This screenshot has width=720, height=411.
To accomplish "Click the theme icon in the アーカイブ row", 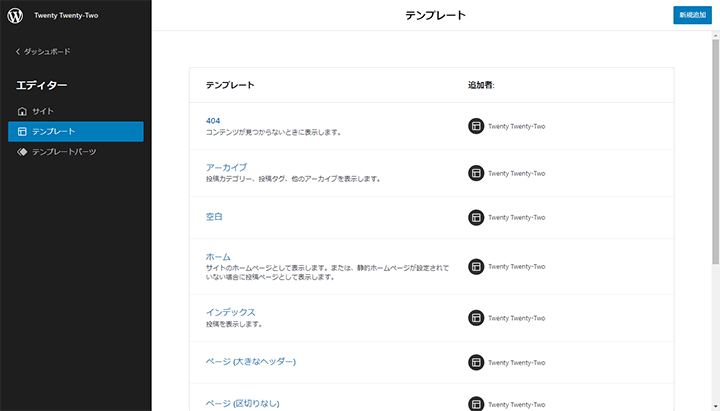I will click(476, 173).
